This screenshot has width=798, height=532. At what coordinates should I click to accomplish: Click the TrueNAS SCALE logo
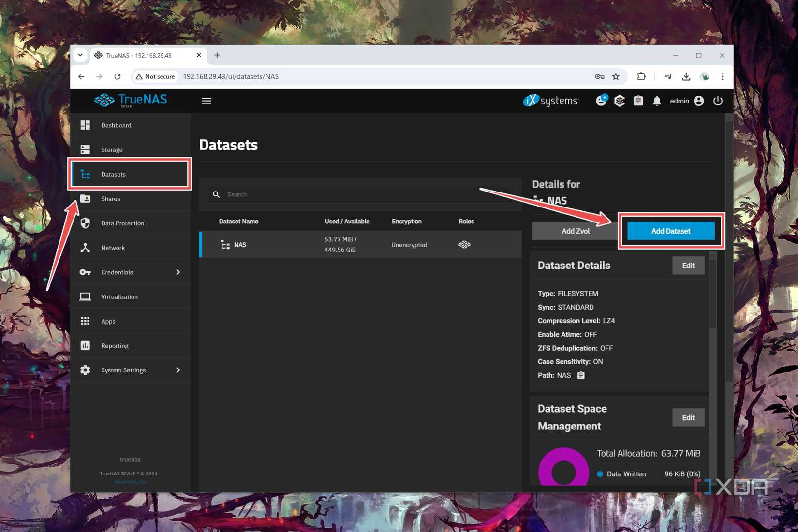click(130, 100)
